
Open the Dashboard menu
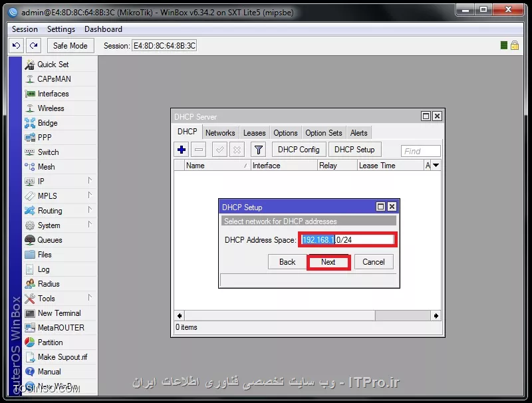pyautogui.click(x=104, y=29)
